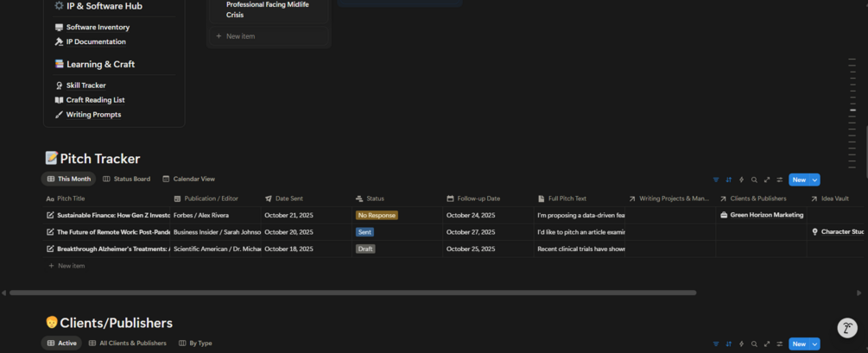Open the Clients & Publishers column header

(761, 199)
